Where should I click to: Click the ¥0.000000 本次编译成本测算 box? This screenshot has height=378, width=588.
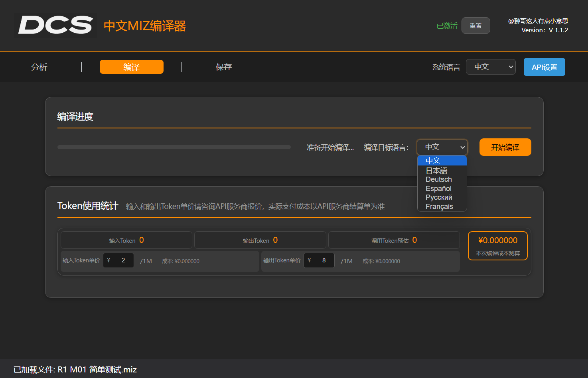point(498,246)
